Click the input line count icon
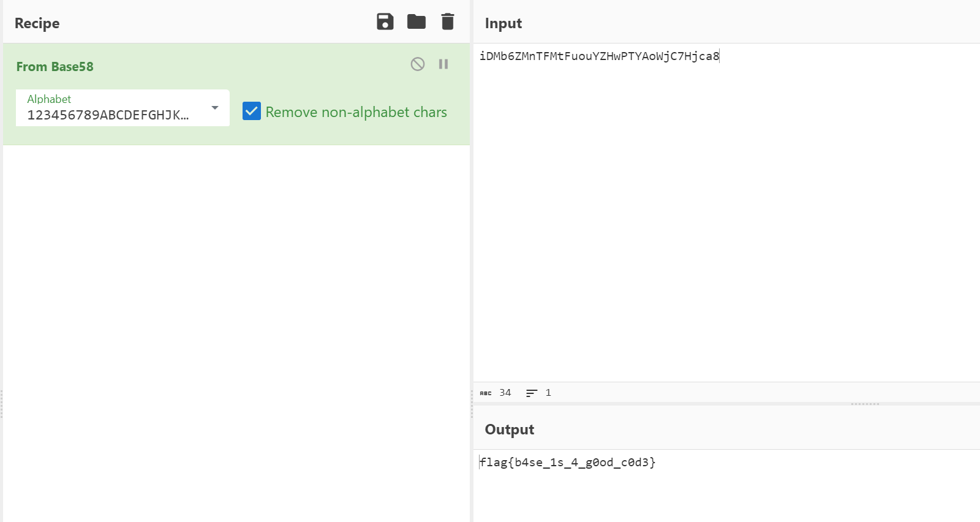 [x=532, y=393]
